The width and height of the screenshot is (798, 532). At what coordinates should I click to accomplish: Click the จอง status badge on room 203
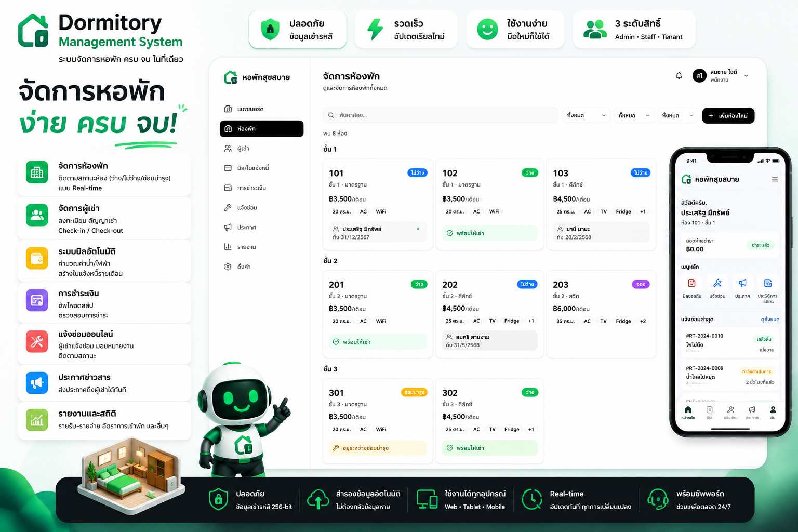641,284
